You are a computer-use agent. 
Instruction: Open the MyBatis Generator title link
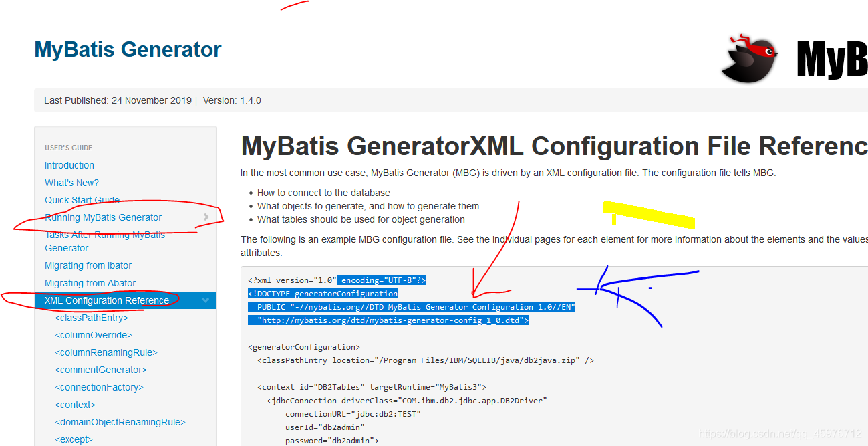click(x=128, y=50)
